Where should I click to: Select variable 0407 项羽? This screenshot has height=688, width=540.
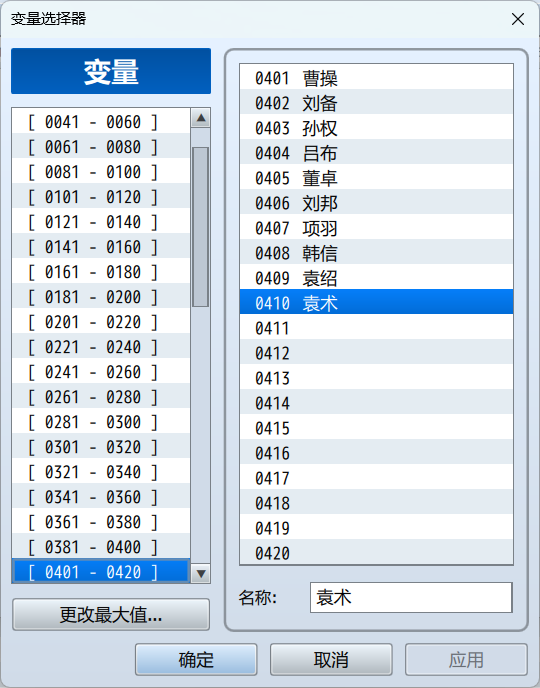(x=376, y=228)
